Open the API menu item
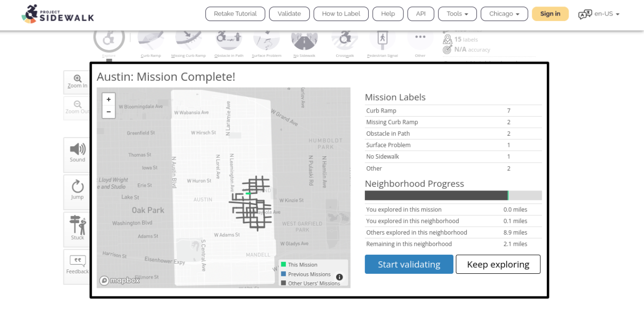This screenshot has height=312, width=644. 421,14
